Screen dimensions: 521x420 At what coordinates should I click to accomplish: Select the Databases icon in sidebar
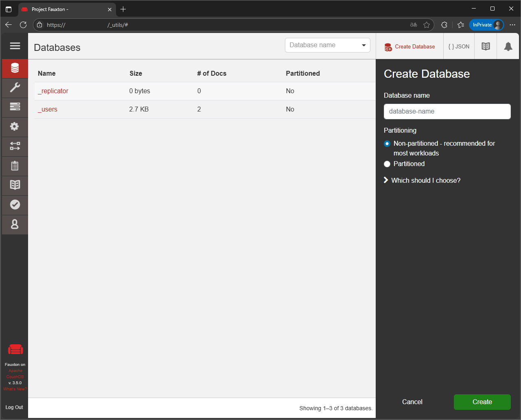pos(15,68)
